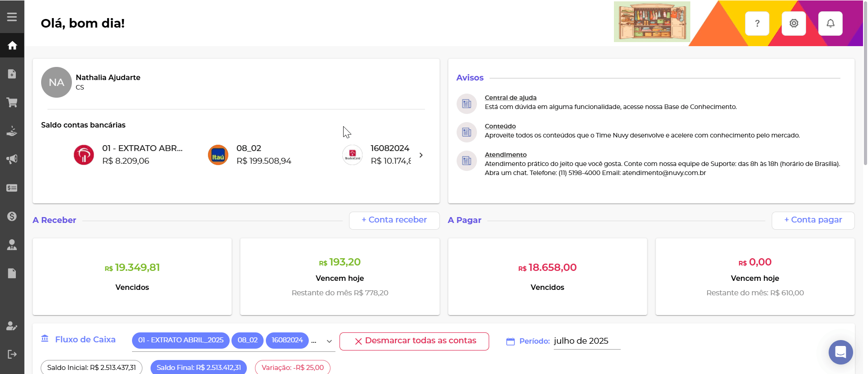Show next bank accounts with arrow
The image size is (868, 374).
421,155
